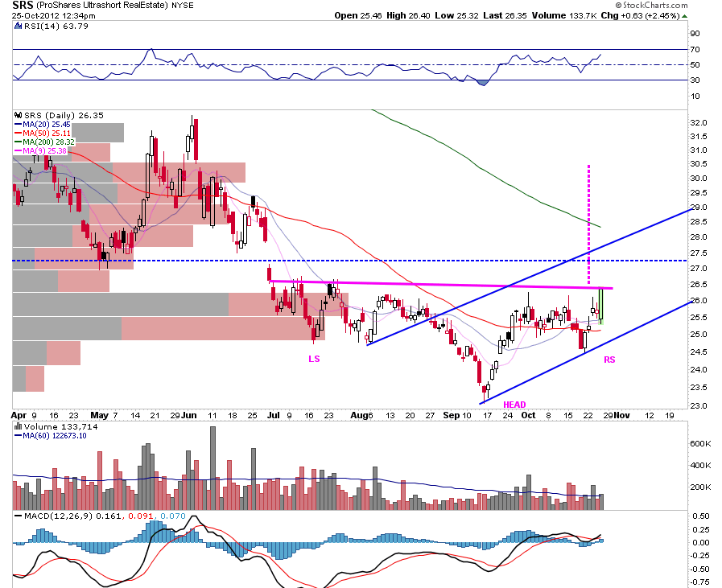The image size is (722, 588).
Task: Click the MA(50) 25.11 legend text
Action: (x=47, y=133)
